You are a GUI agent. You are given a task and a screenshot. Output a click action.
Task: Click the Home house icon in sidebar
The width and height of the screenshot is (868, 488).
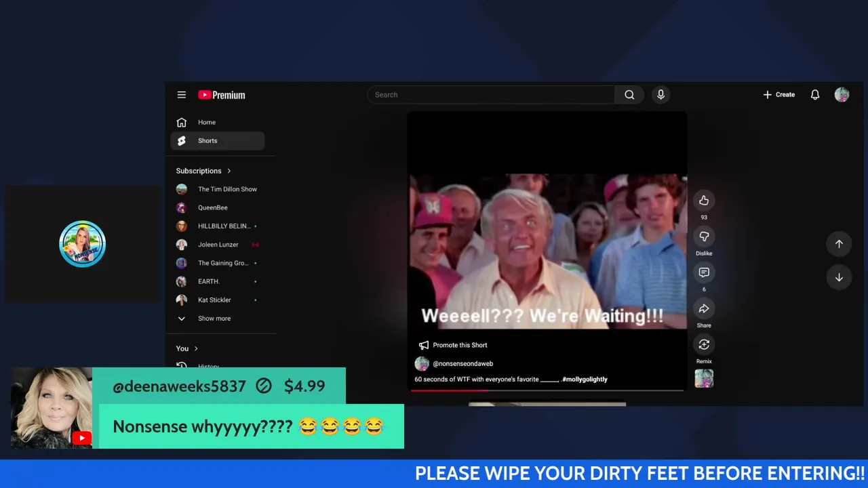pos(181,123)
